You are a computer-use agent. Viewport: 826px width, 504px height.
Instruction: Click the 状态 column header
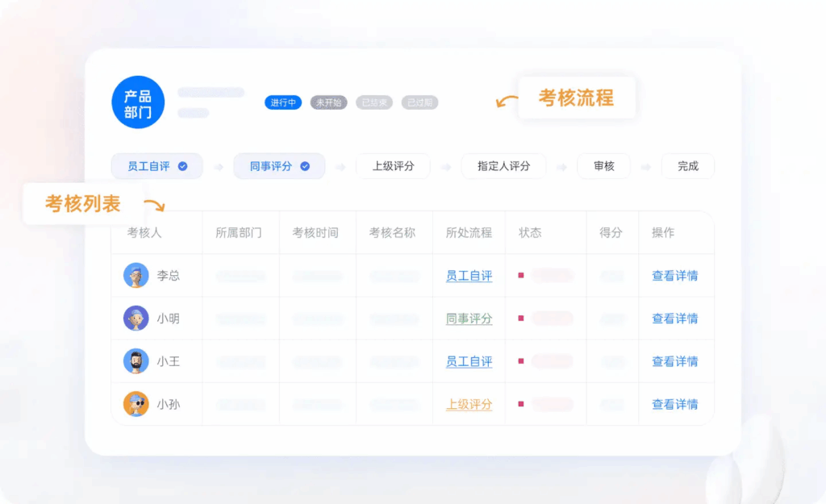(x=530, y=233)
